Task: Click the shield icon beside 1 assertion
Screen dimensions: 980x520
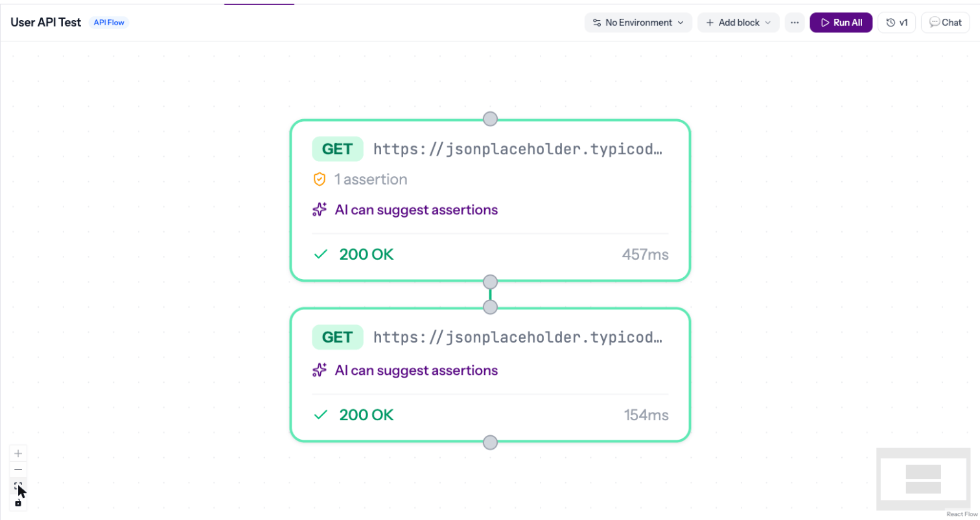Action: point(319,179)
